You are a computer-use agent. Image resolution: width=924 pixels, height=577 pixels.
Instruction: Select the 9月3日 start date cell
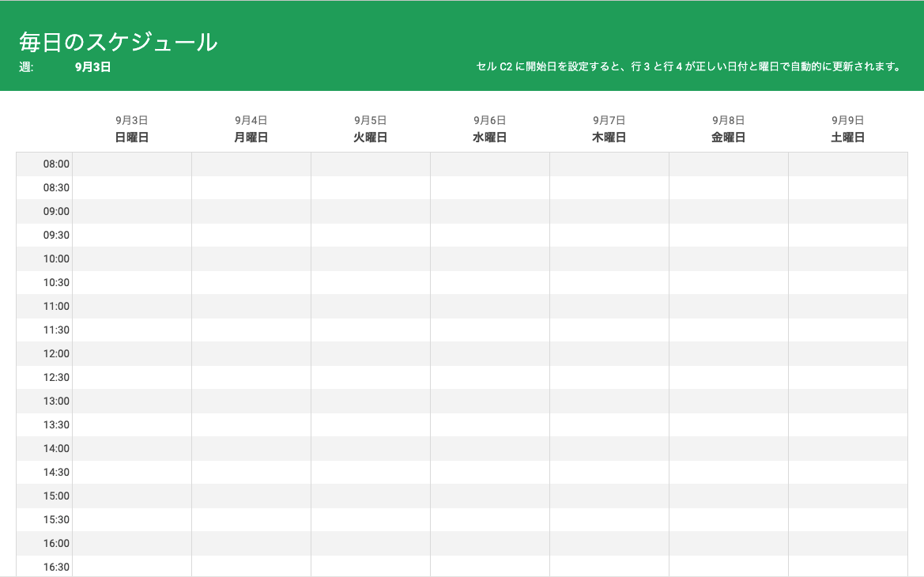(x=92, y=67)
